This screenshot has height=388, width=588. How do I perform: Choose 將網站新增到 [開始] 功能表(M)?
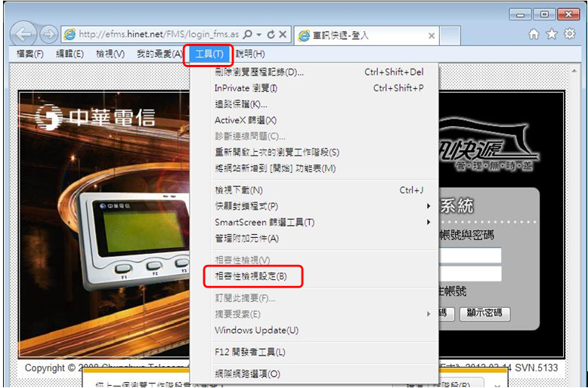tap(314, 169)
